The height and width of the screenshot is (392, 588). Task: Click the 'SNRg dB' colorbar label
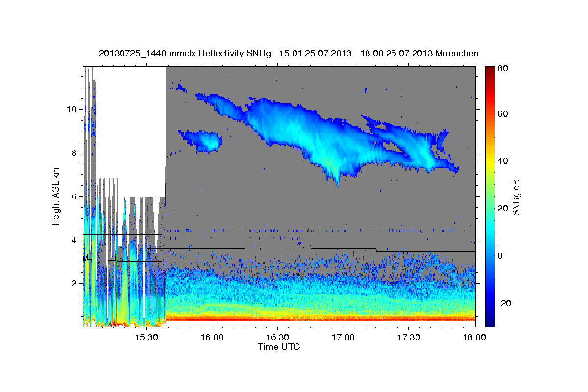click(516, 197)
